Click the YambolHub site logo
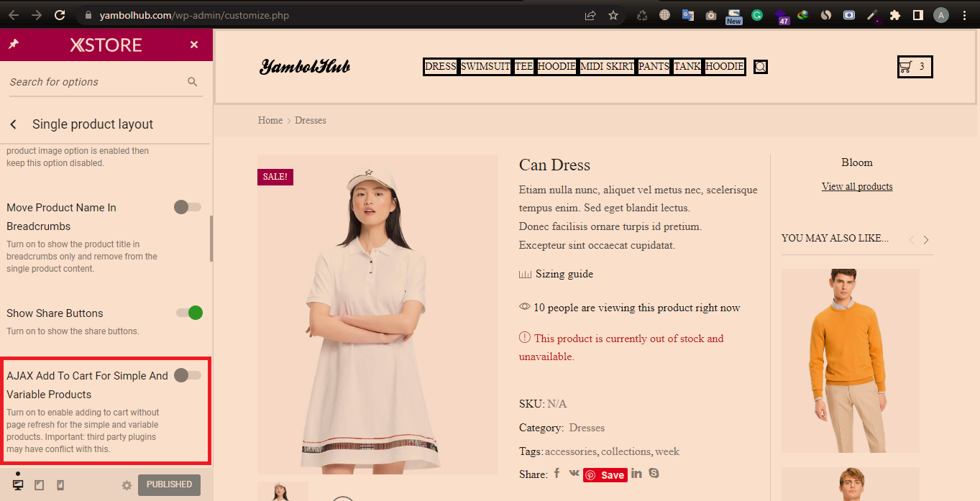The width and height of the screenshot is (980, 501). 305,67
